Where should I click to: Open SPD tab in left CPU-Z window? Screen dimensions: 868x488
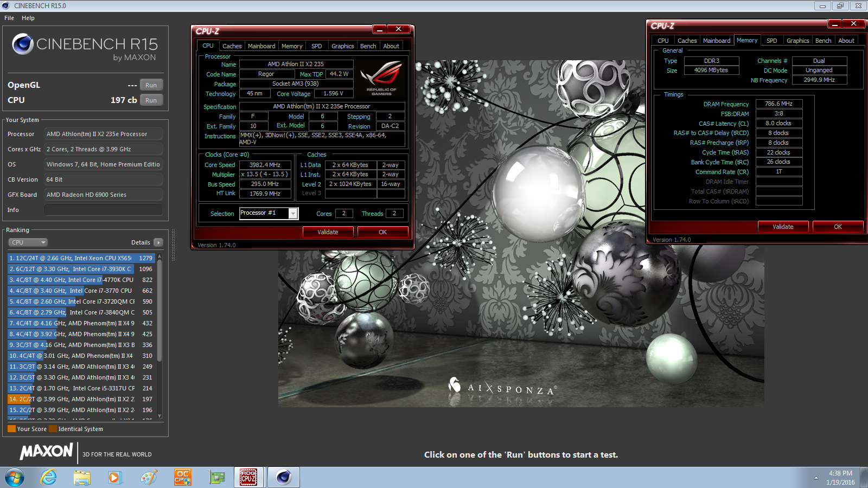(317, 46)
